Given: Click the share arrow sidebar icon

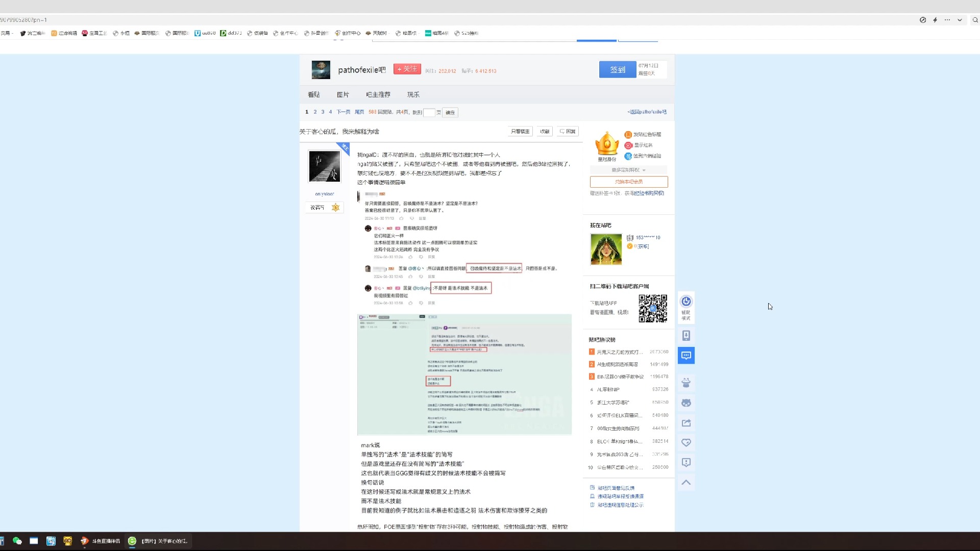Looking at the screenshot, I should point(686,423).
